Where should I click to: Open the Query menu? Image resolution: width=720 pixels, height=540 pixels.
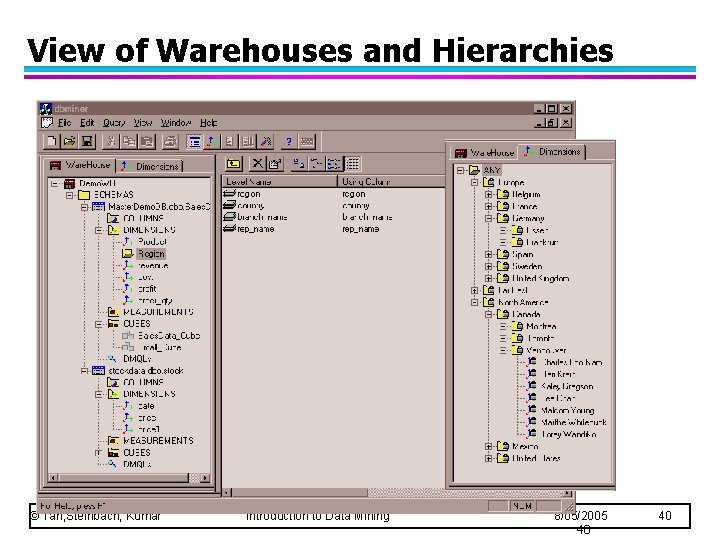coord(114,123)
